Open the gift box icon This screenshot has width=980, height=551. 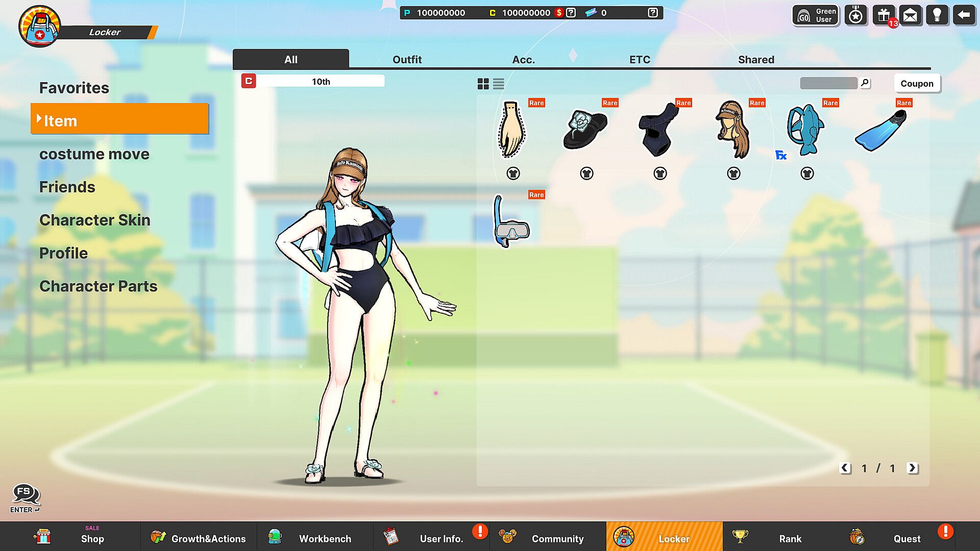pos(884,15)
